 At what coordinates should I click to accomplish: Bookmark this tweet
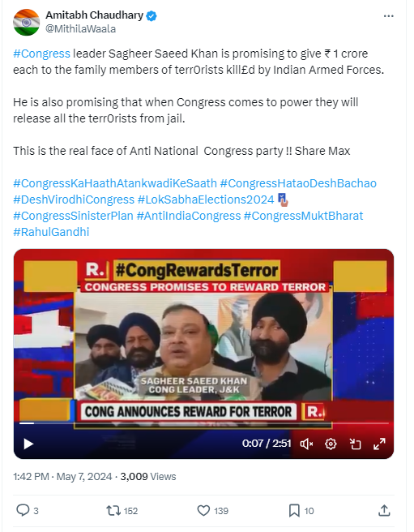pos(294,510)
